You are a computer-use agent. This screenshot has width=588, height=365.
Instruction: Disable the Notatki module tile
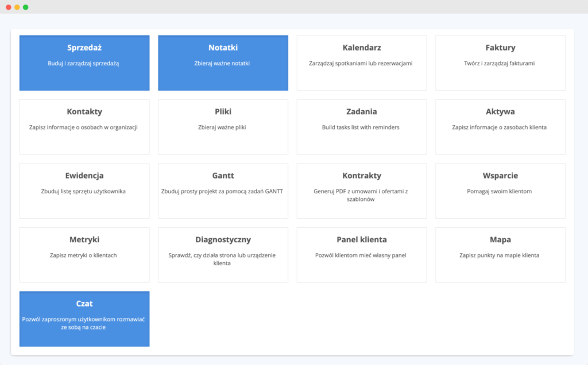point(223,63)
